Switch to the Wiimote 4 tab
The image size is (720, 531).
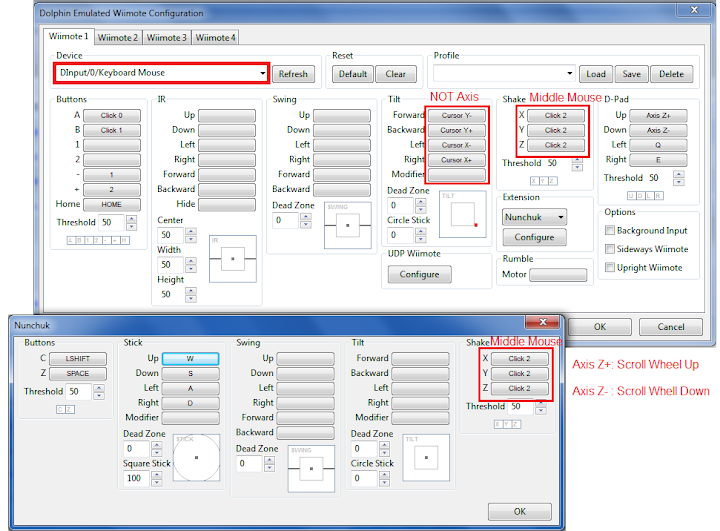coord(215,38)
